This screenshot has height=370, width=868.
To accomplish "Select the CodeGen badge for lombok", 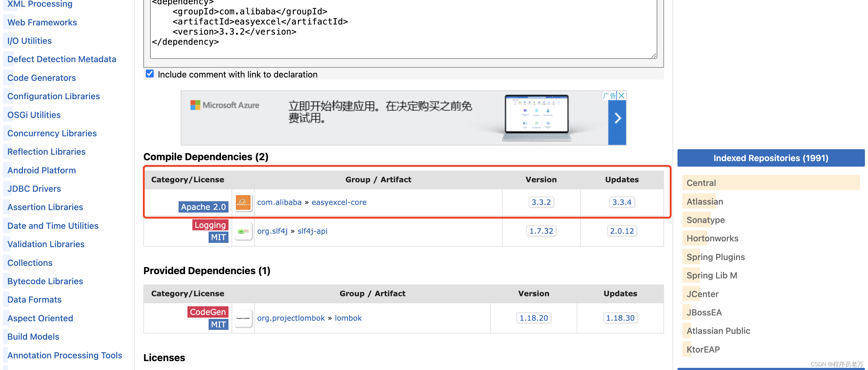I will click(x=208, y=312).
